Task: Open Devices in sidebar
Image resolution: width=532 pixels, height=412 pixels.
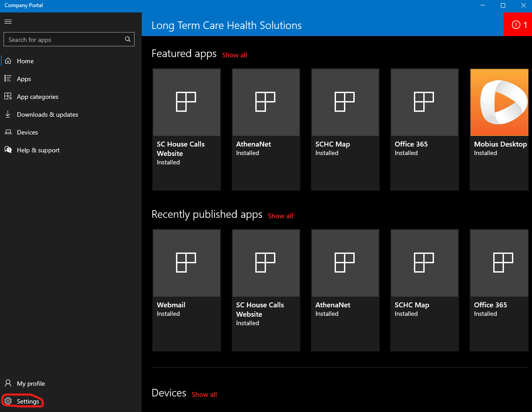Action: (x=70, y=132)
